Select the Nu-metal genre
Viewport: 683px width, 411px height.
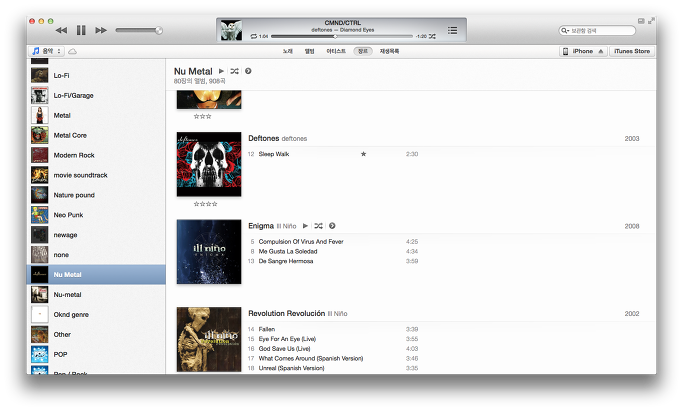pos(96,295)
